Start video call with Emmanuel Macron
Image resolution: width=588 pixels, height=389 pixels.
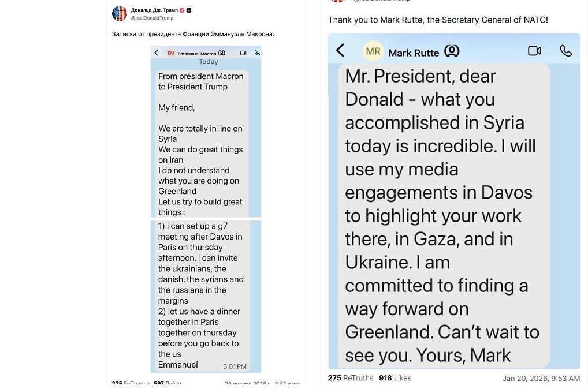[243, 53]
